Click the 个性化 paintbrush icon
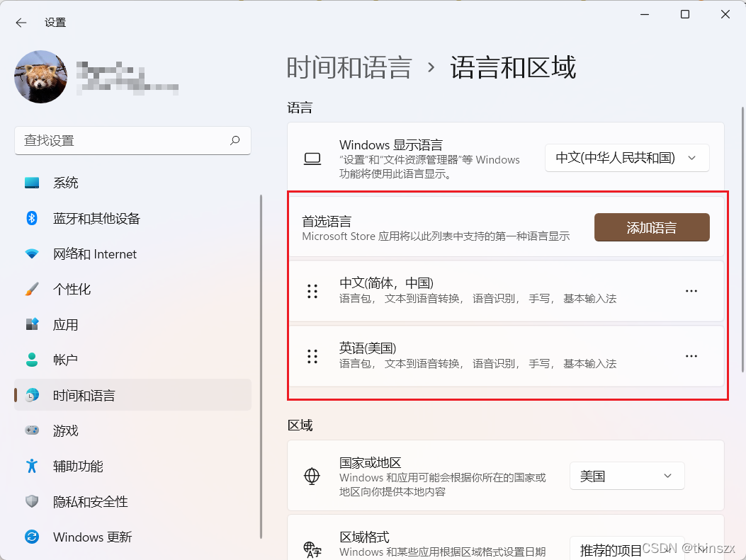 pyautogui.click(x=32, y=289)
